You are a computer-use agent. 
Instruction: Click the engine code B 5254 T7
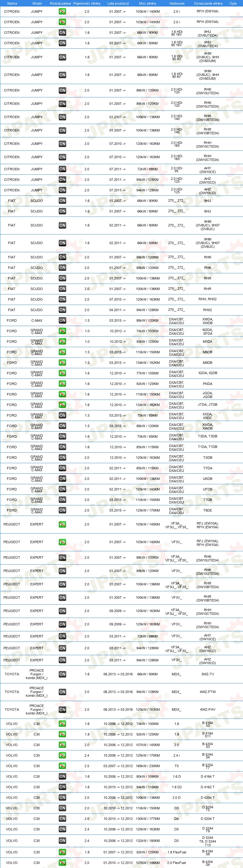click(208, 767)
